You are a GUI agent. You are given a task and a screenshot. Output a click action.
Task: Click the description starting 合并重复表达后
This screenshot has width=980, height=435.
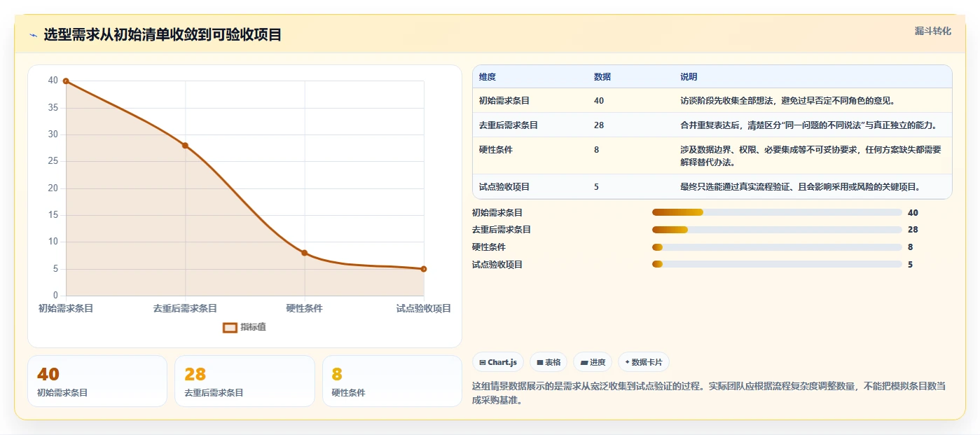coord(809,125)
